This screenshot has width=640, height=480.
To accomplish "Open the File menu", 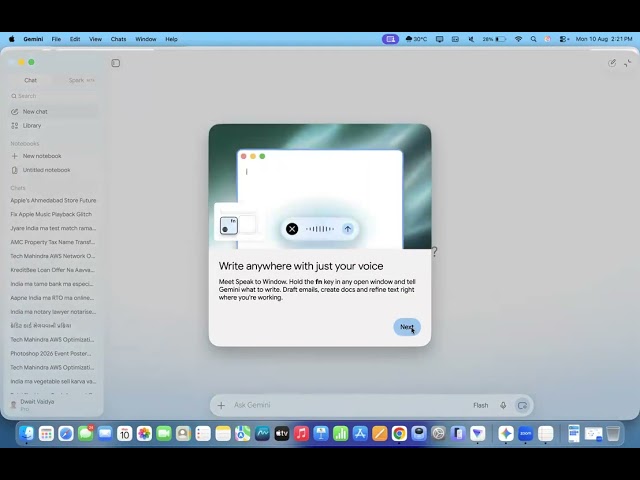I will point(56,39).
